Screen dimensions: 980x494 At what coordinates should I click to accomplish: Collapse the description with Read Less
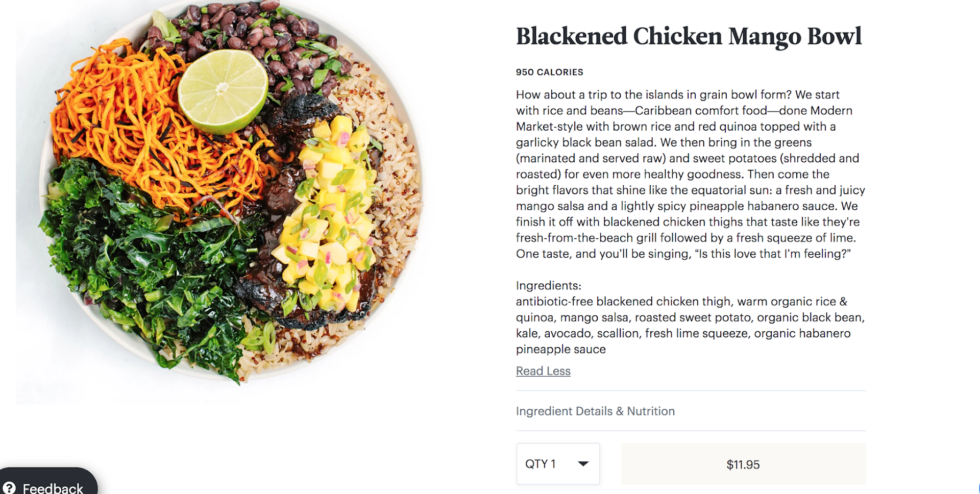tap(543, 371)
